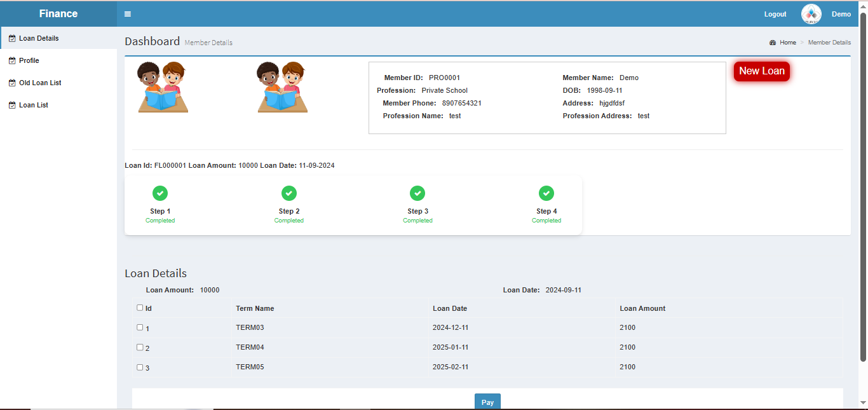Click the Step 1 completed checkmark icon
The image size is (868, 410).
pos(160,193)
